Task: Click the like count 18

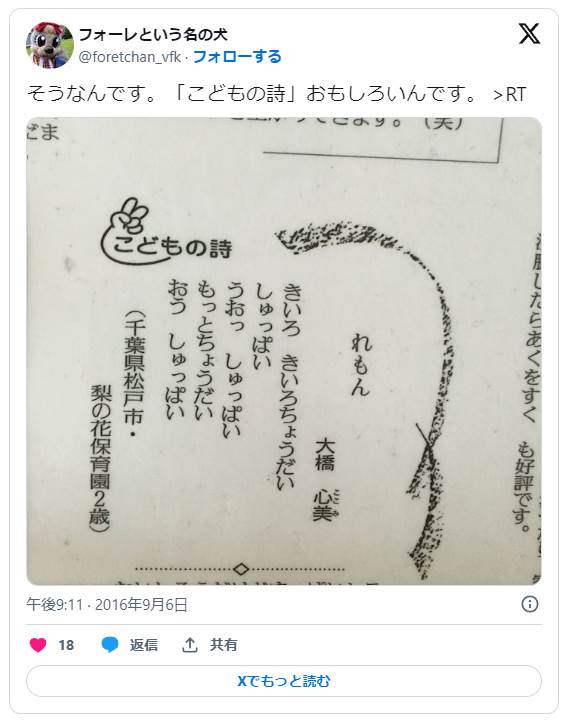Action: tap(66, 645)
